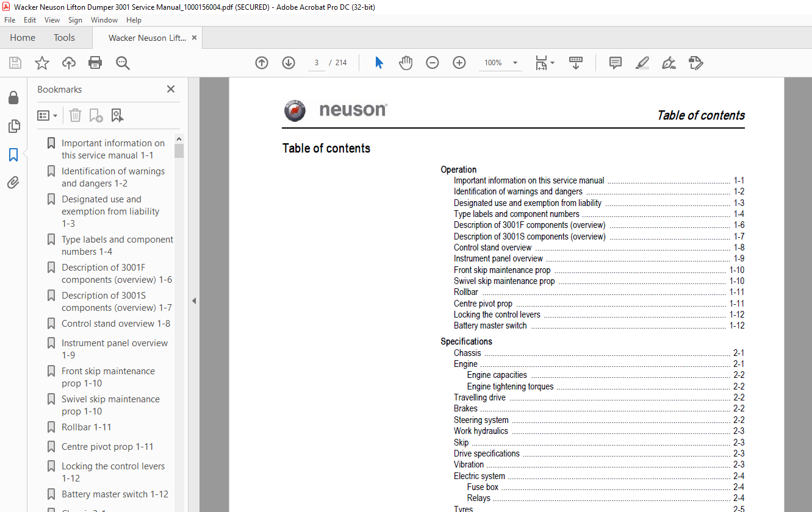The height and width of the screenshot is (512, 812).
Task: Open the View menu
Action: point(52,20)
